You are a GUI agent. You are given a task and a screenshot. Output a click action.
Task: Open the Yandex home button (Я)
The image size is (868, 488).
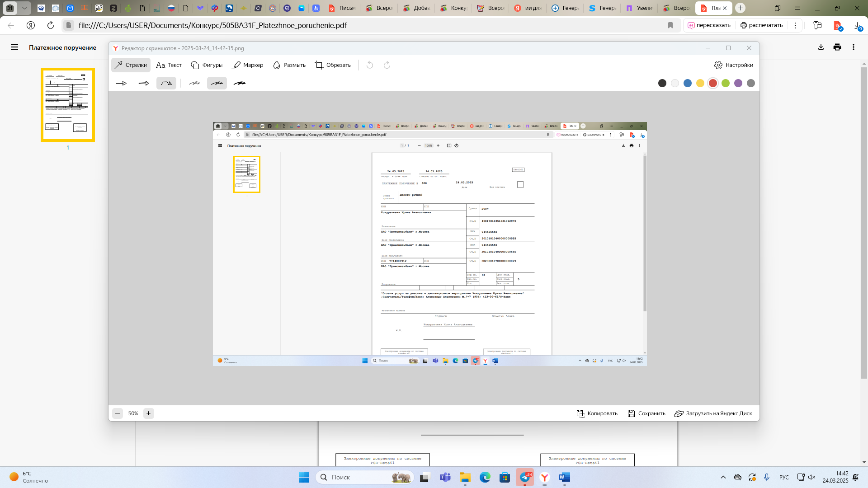point(31,25)
